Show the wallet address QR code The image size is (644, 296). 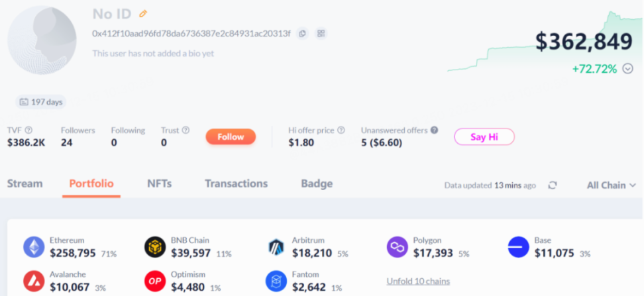(x=321, y=33)
